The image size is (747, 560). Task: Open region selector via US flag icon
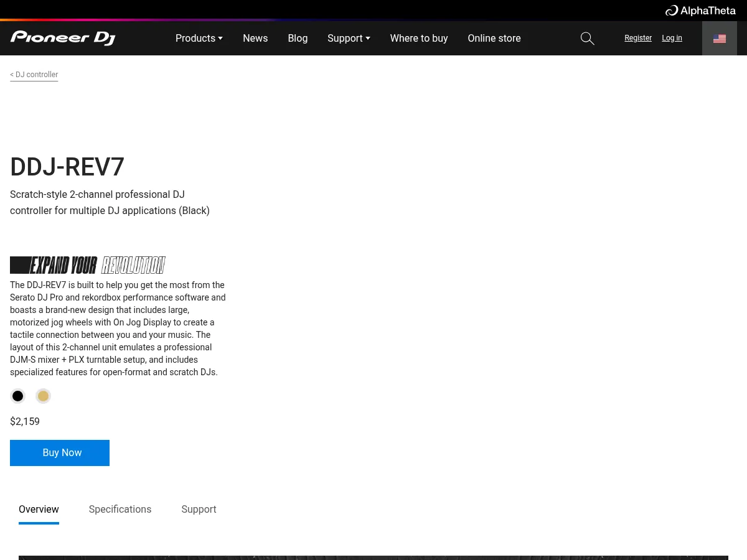[719, 39]
